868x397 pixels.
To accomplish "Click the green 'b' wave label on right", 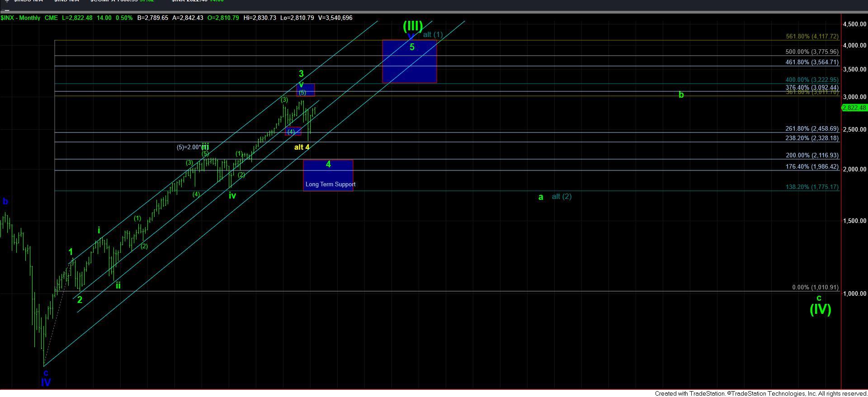I will pyautogui.click(x=681, y=95).
